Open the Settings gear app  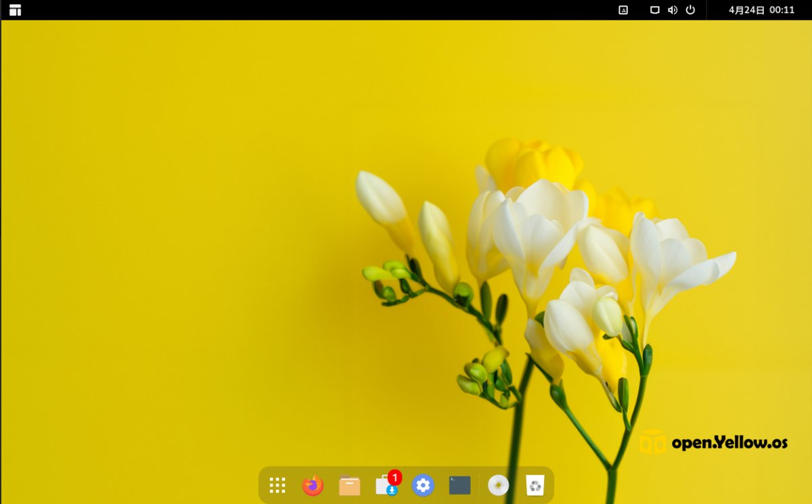point(423,485)
